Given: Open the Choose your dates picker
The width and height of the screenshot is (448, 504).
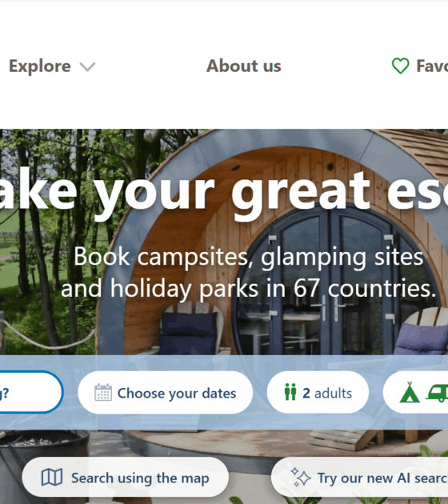Looking at the screenshot, I should click(x=165, y=393).
